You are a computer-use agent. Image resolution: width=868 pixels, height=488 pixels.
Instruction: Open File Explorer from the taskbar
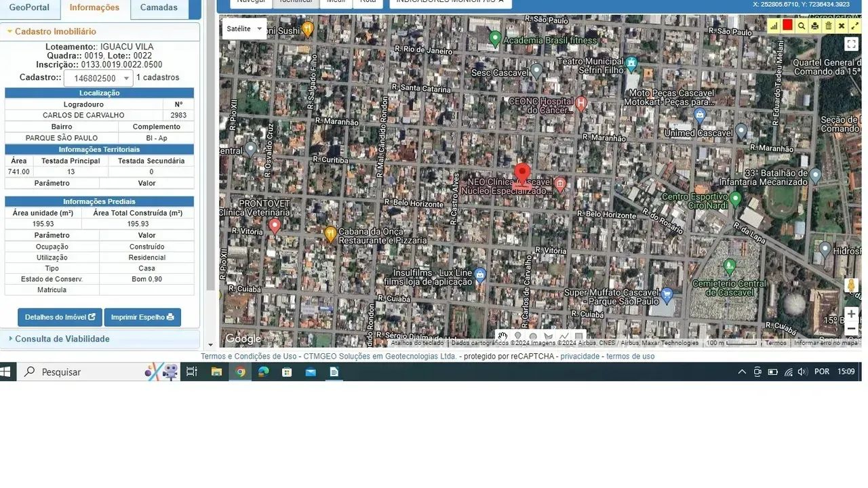point(216,372)
